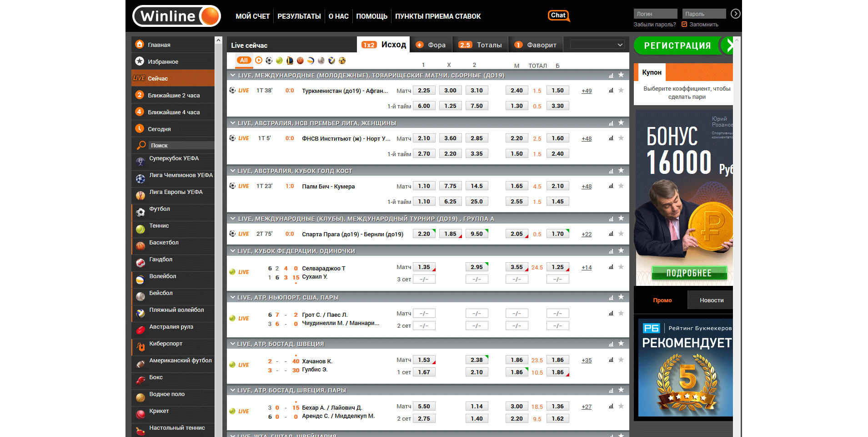Select odds 2.25 for Туркменистан win

point(424,90)
